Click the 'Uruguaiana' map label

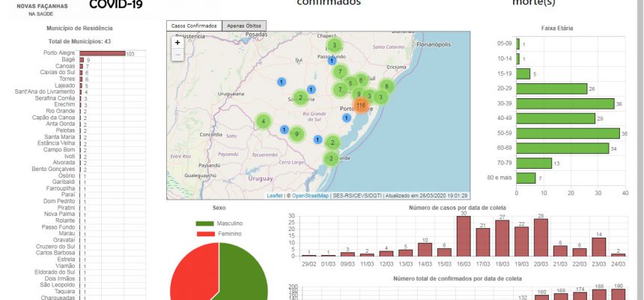(x=231, y=94)
